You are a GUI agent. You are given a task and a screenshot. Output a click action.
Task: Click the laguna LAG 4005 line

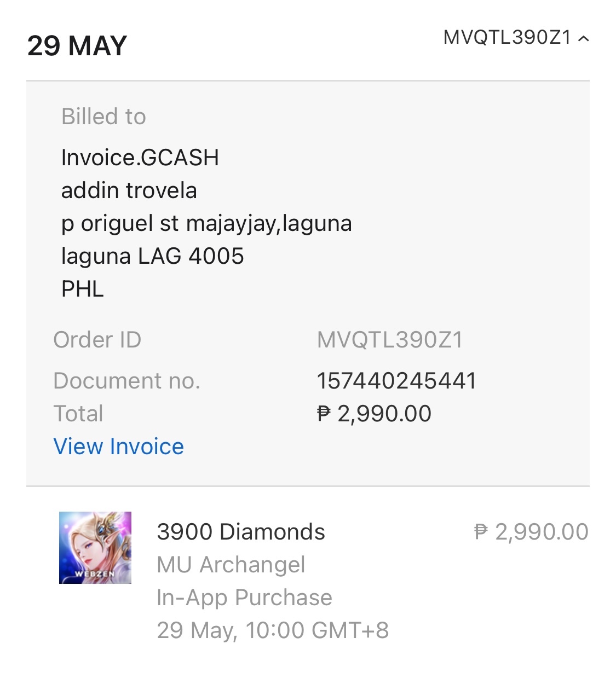(x=152, y=256)
